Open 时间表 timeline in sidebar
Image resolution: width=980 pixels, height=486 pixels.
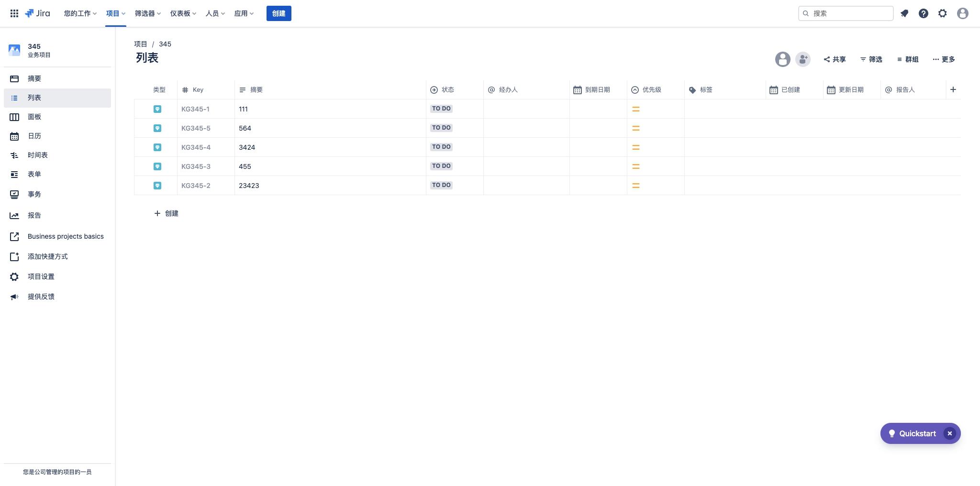(57, 155)
